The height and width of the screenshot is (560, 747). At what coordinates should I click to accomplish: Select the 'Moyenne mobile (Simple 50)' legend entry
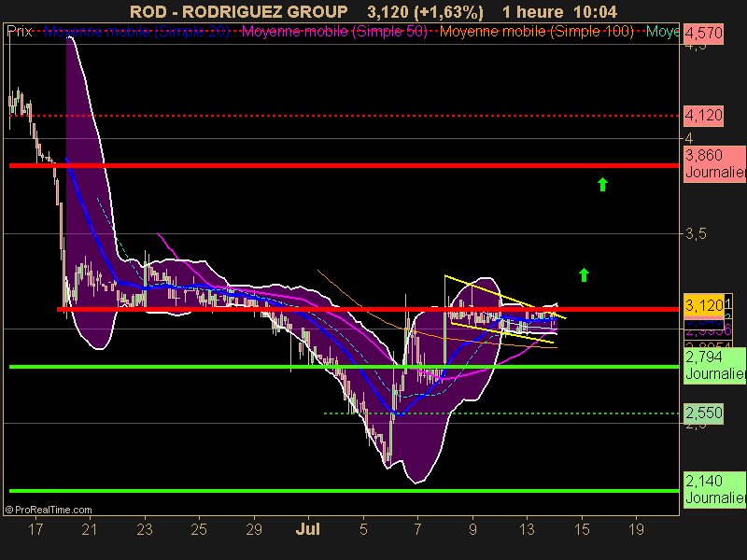pyautogui.click(x=335, y=32)
